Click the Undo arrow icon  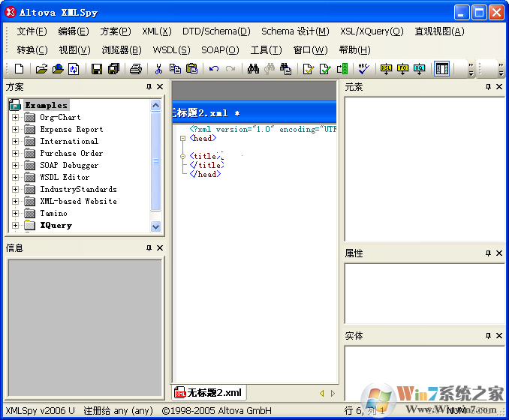pos(214,69)
